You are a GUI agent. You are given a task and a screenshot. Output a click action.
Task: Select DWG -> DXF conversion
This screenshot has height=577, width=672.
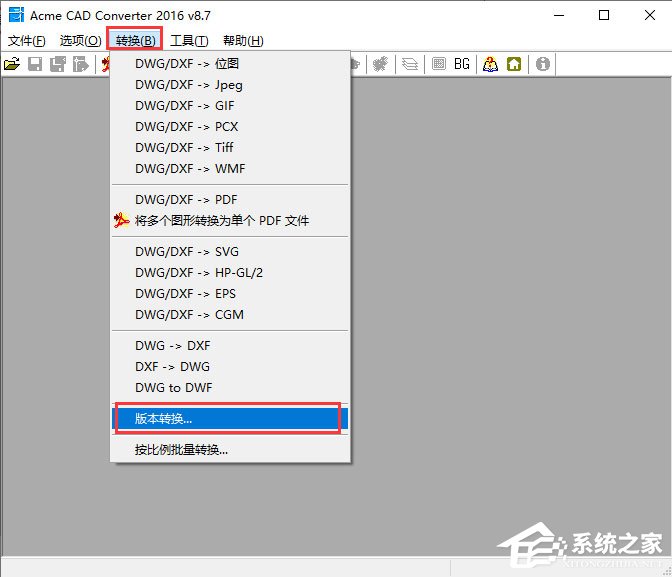pos(230,346)
